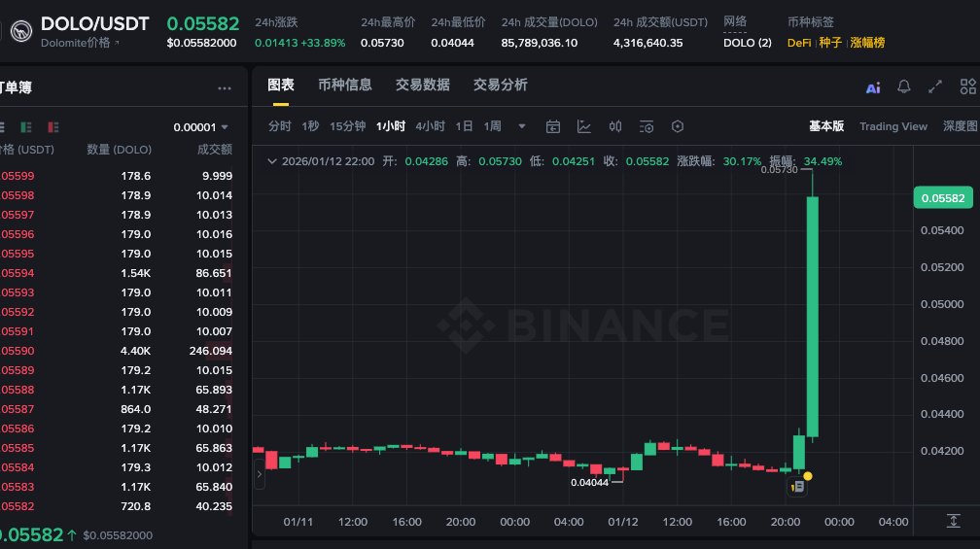This screenshot has width=980, height=549.
Task: Click the 24h change value +33.89%
Action: (323, 43)
